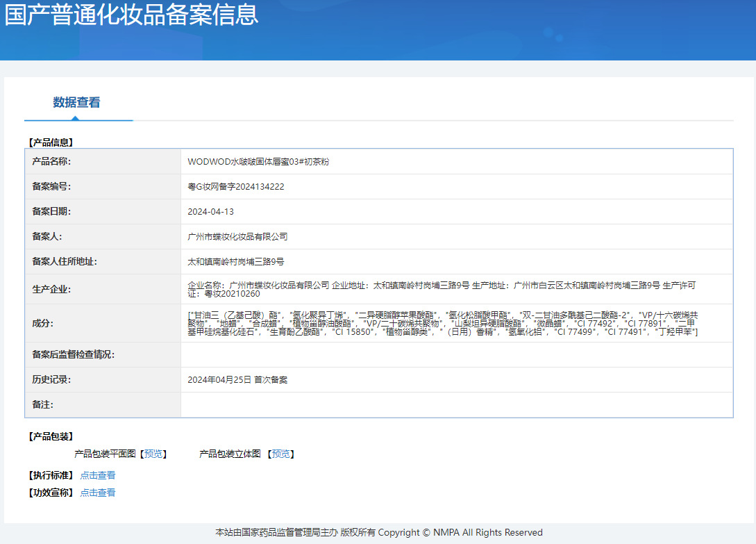This screenshot has height=544, width=756.
Task: Click the NMPA copyright footer text
Action: pos(378,532)
